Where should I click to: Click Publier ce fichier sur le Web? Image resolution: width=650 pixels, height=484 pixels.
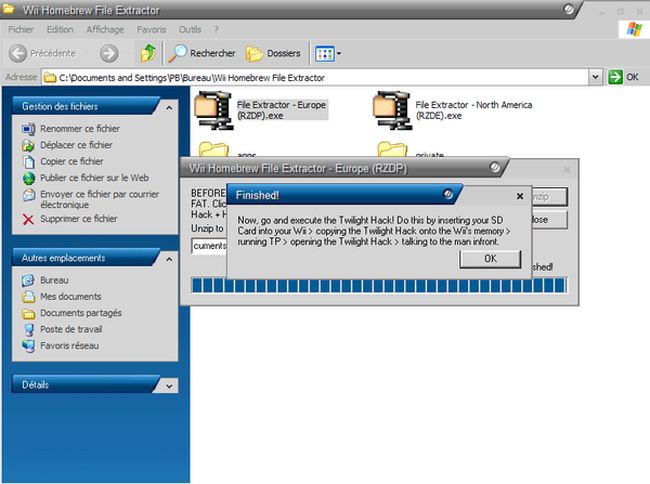(x=95, y=178)
